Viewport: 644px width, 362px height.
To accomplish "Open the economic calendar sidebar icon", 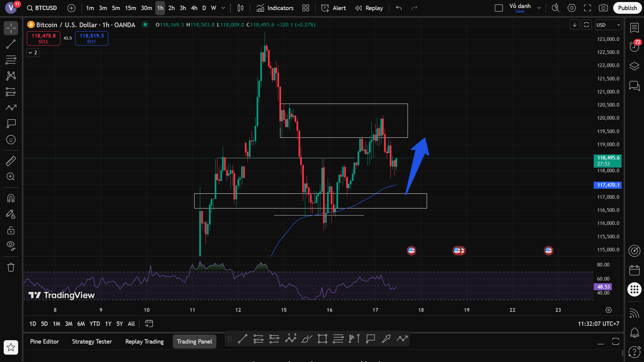I will tap(634, 270).
